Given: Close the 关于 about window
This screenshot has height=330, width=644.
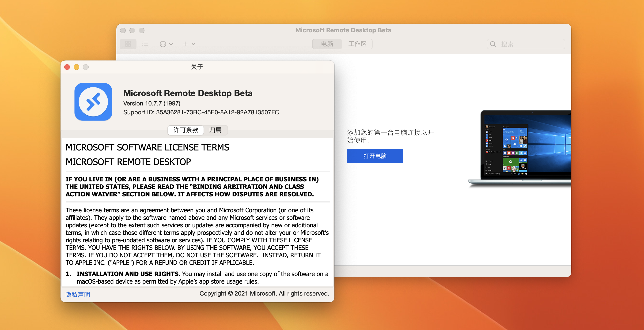Looking at the screenshot, I should 67,67.
